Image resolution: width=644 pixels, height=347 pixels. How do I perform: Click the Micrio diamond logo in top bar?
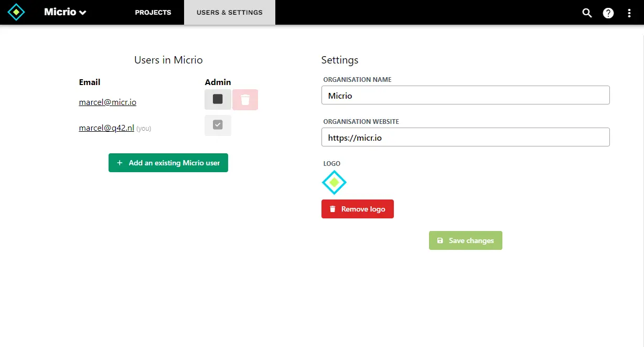[x=16, y=12]
